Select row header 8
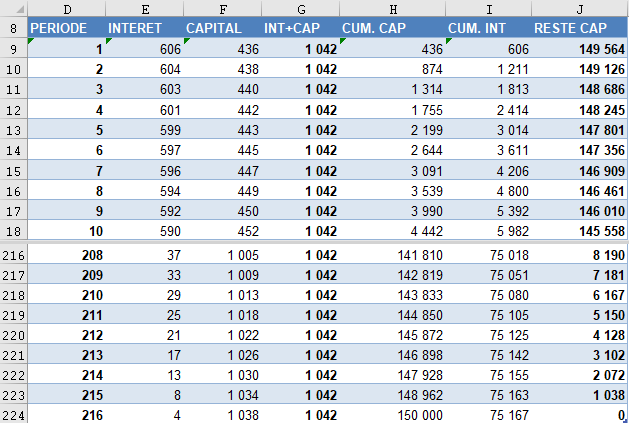The height and width of the screenshot is (423, 629). 14,28
